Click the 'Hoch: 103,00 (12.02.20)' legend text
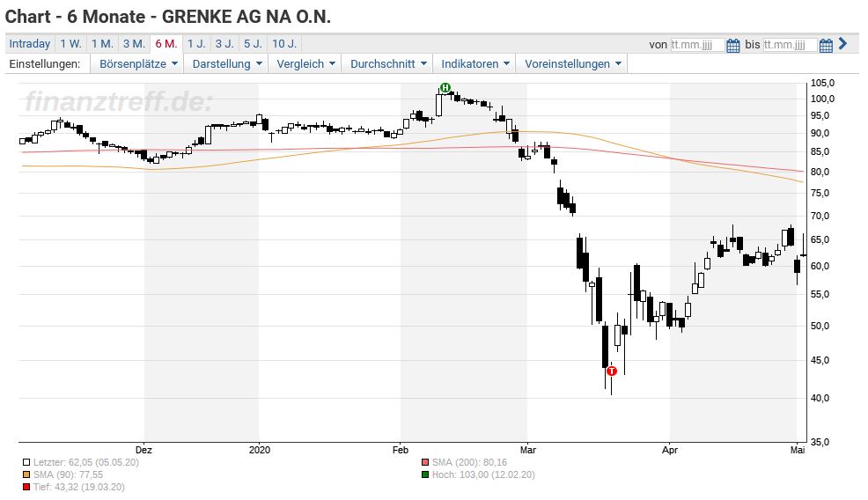 [483, 474]
